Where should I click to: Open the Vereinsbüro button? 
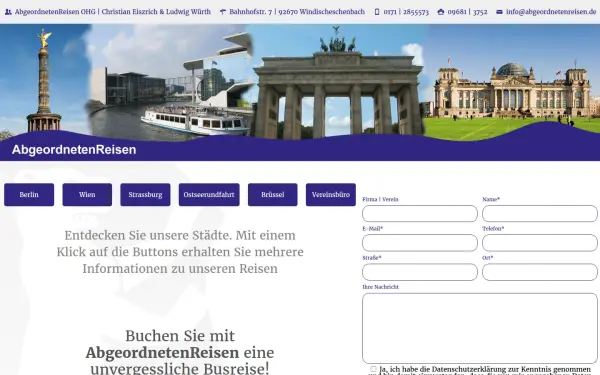[x=331, y=194]
